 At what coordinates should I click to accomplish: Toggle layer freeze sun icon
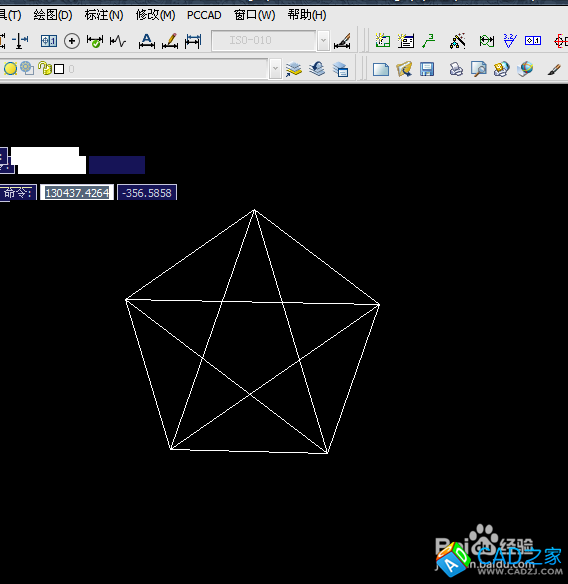[27, 68]
